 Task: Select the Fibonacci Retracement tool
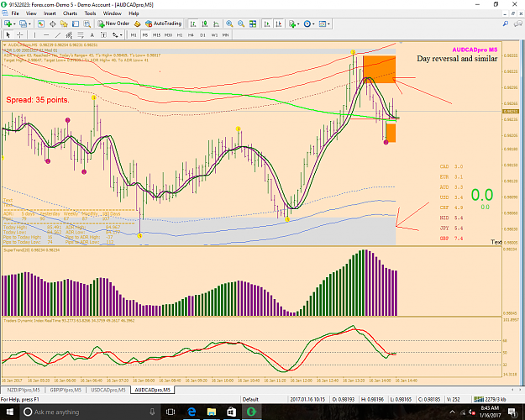(x=81, y=34)
